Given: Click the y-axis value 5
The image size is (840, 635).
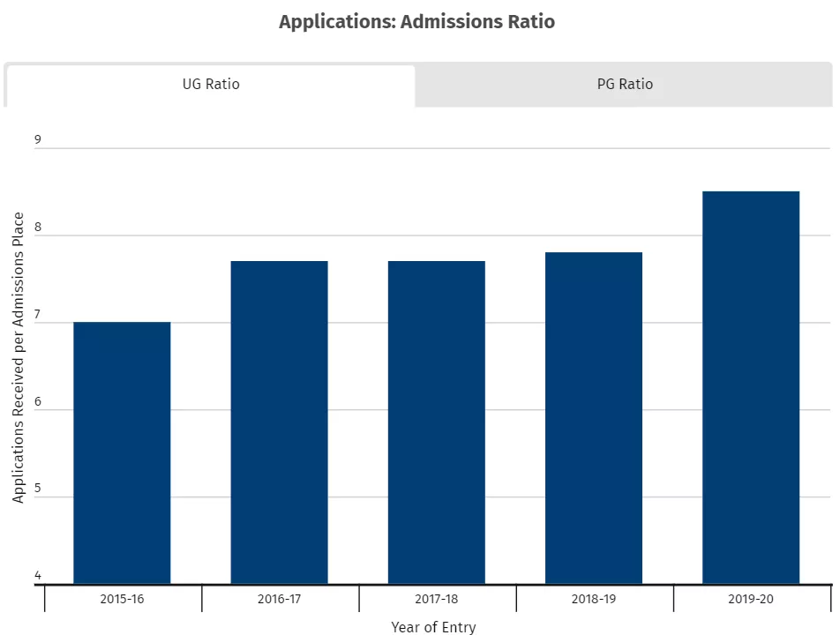Looking at the screenshot, I should (x=38, y=489).
